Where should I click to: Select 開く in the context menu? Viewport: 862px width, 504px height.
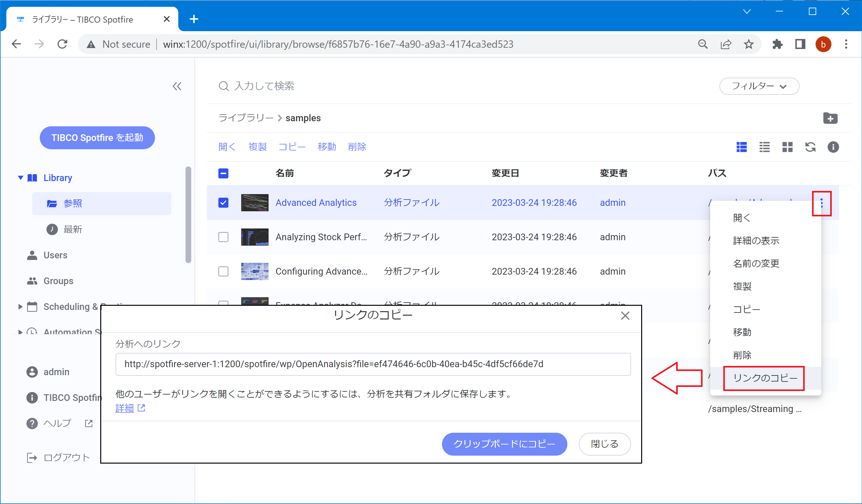(766, 218)
